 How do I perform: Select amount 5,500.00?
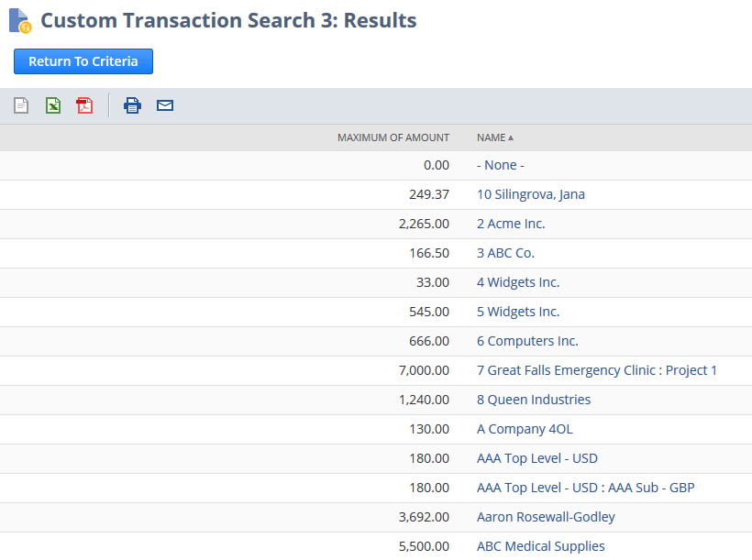424,546
